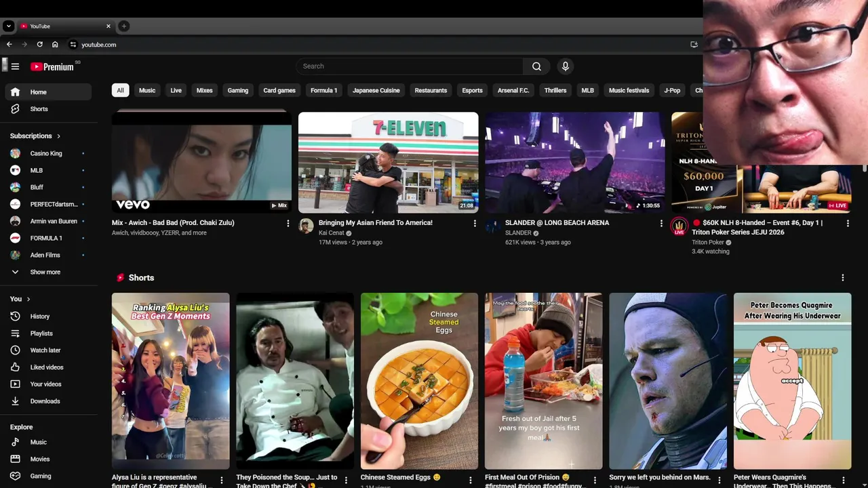Open Watch later in sidebar
This screenshot has width=868, height=488.
click(x=47, y=350)
